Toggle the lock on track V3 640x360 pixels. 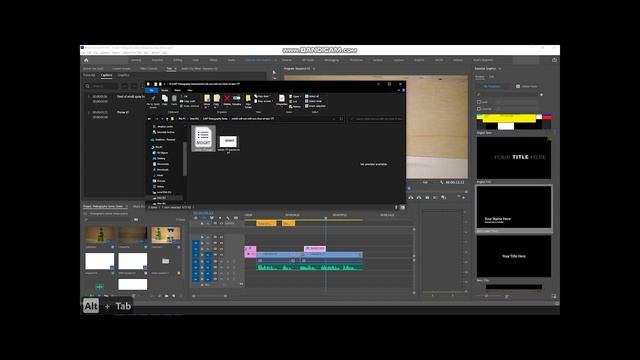coord(202,243)
